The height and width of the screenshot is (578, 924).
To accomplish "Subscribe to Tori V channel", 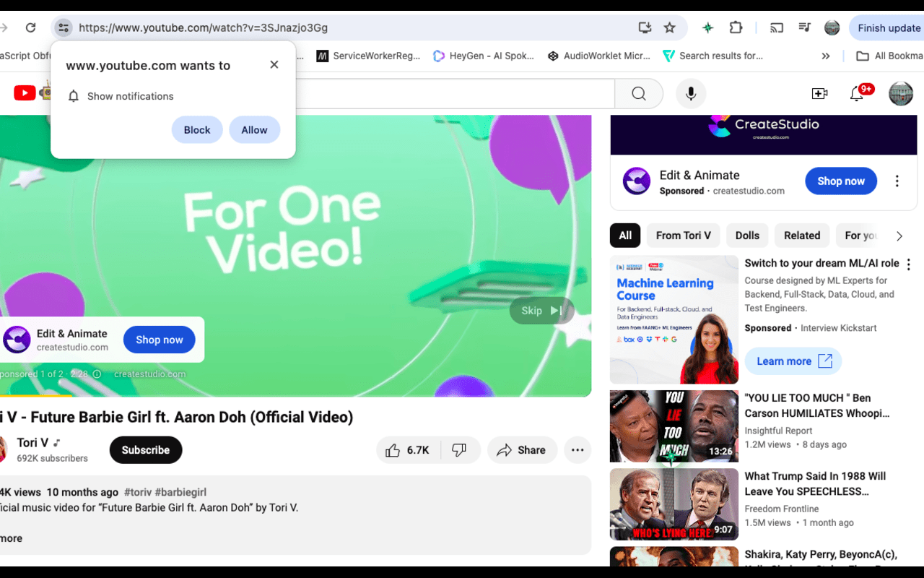I will pos(146,450).
